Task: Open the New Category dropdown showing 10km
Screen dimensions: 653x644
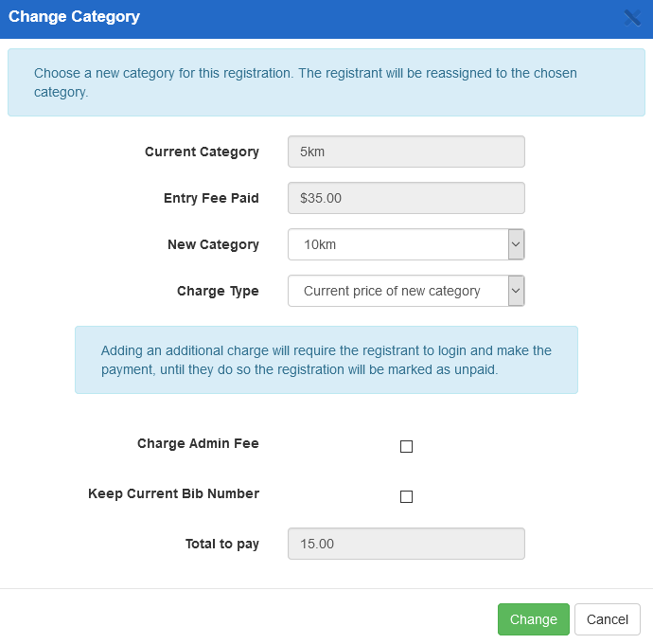Action: 397,244
